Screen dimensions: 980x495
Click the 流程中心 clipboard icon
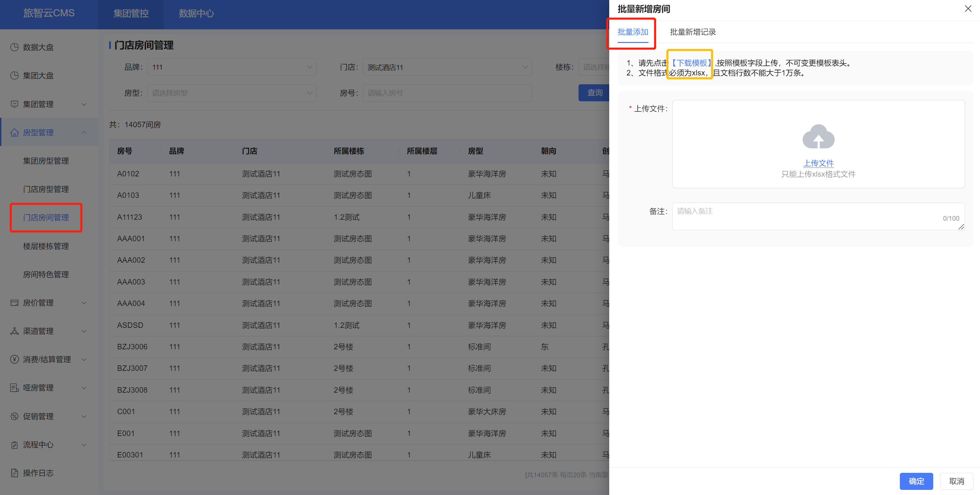click(14, 445)
